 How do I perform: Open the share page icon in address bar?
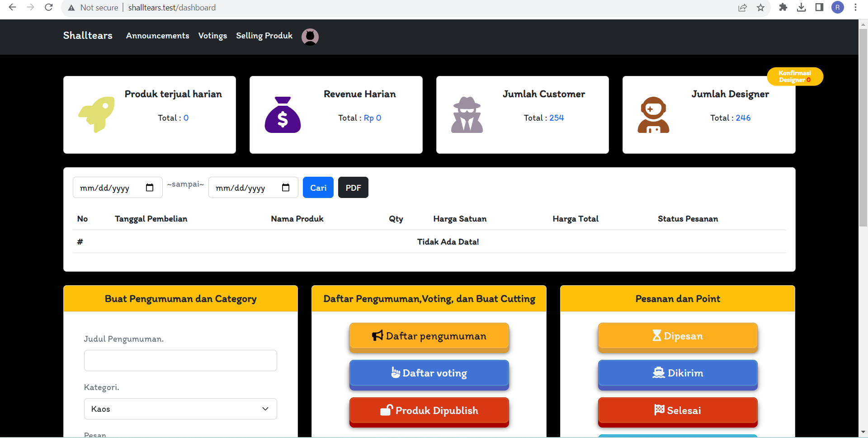click(742, 8)
